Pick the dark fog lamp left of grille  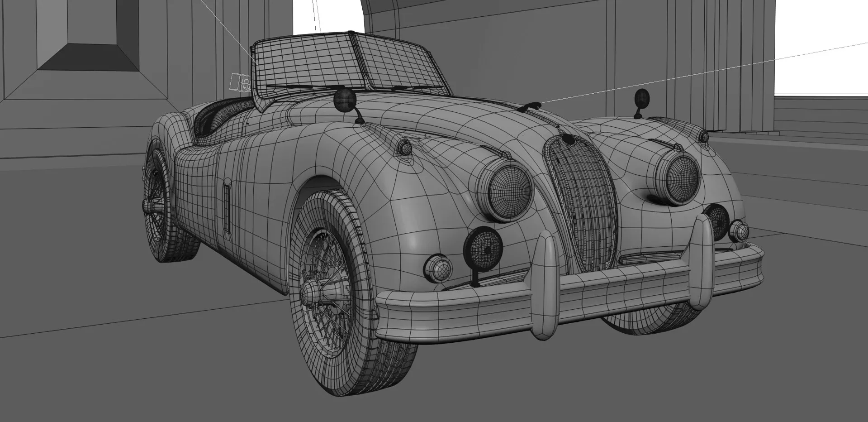(483, 247)
